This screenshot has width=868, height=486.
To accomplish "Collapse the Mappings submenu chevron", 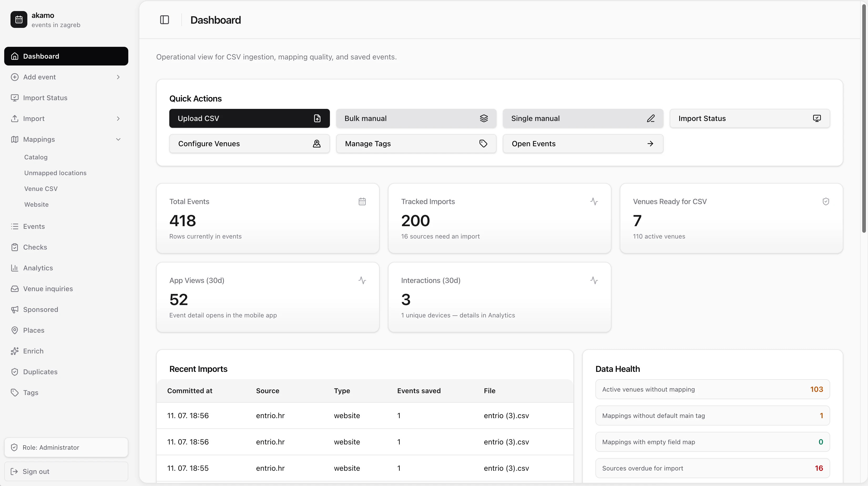I will click(118, 139).
